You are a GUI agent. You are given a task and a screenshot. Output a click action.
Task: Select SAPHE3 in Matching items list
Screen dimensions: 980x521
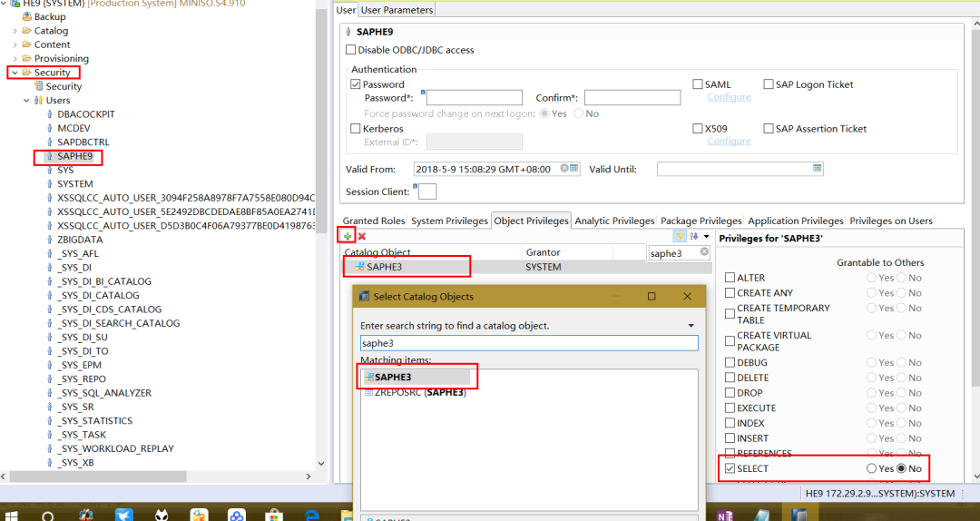pyautogui.click(x=416, y=378)
